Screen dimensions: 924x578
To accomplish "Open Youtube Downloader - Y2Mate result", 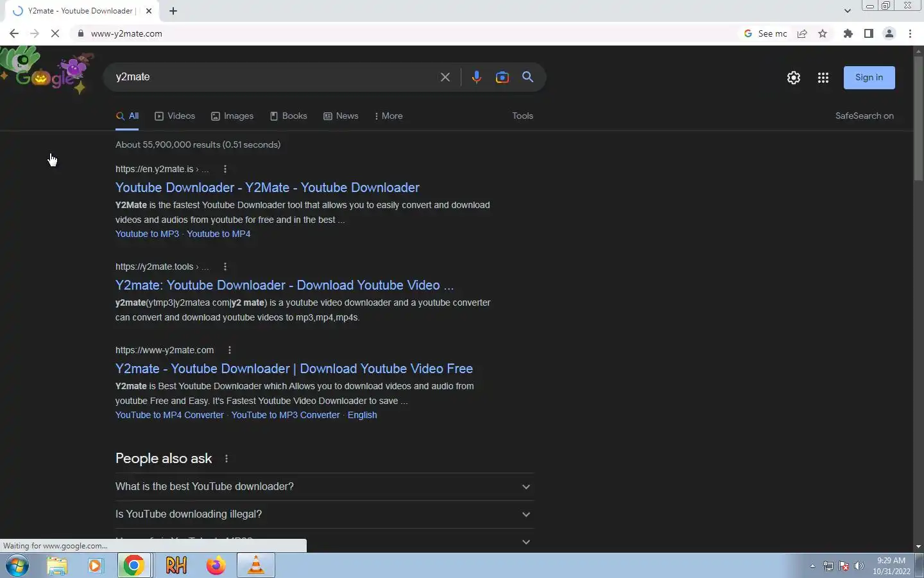I will click(x=268, y=188).
